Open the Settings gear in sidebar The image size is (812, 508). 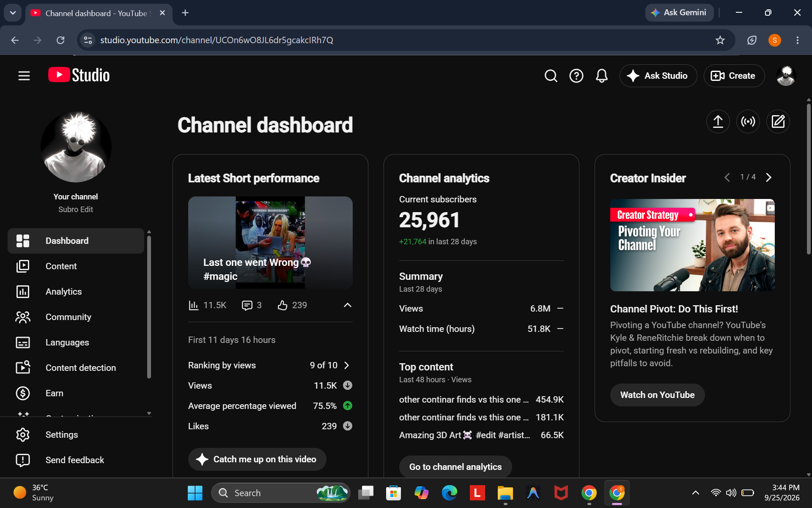[23, 435]
